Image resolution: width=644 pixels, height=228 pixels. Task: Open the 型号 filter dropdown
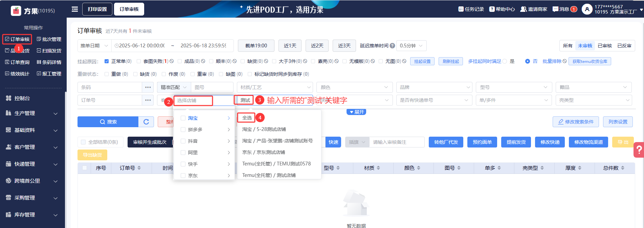[514, 87]
